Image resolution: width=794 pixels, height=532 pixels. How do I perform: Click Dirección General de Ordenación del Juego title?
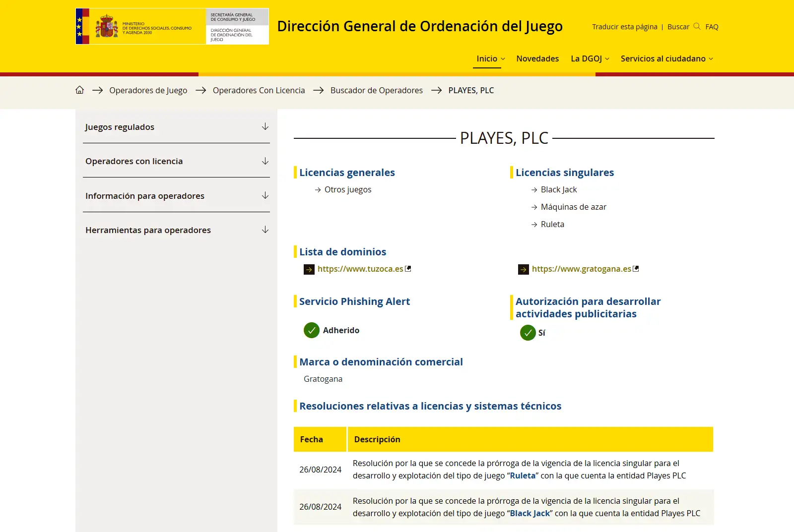coord(420,26)
